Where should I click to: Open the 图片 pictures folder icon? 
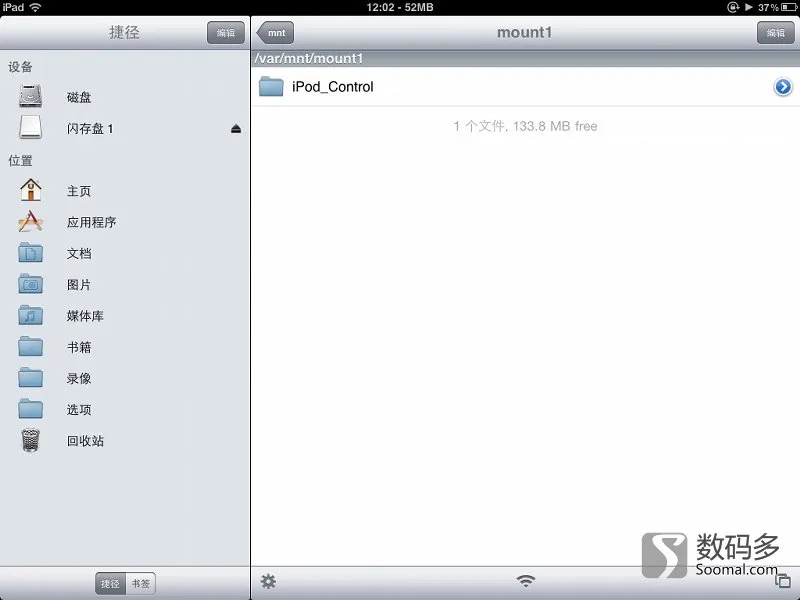pos(31,284)
